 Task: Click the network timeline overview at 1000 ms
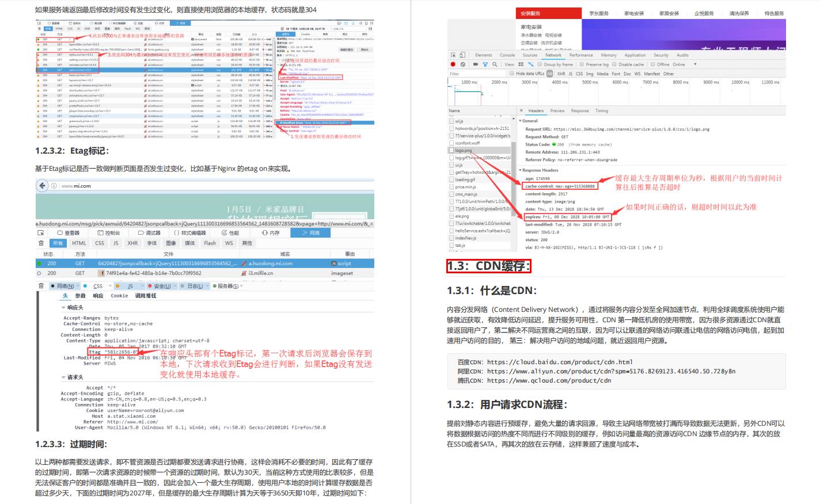click(x=469, y=82)
